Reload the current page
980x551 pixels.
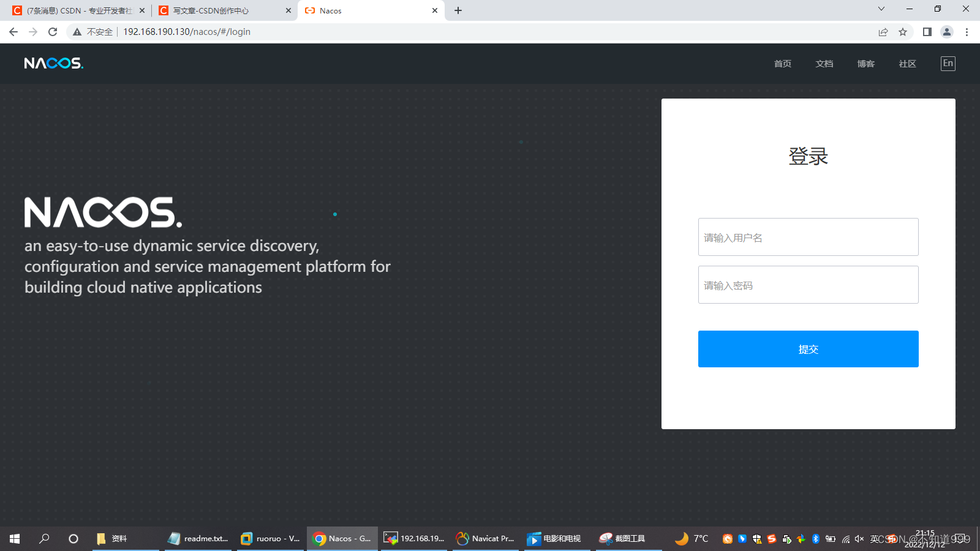pyautogui.click(x=53, y=32)
